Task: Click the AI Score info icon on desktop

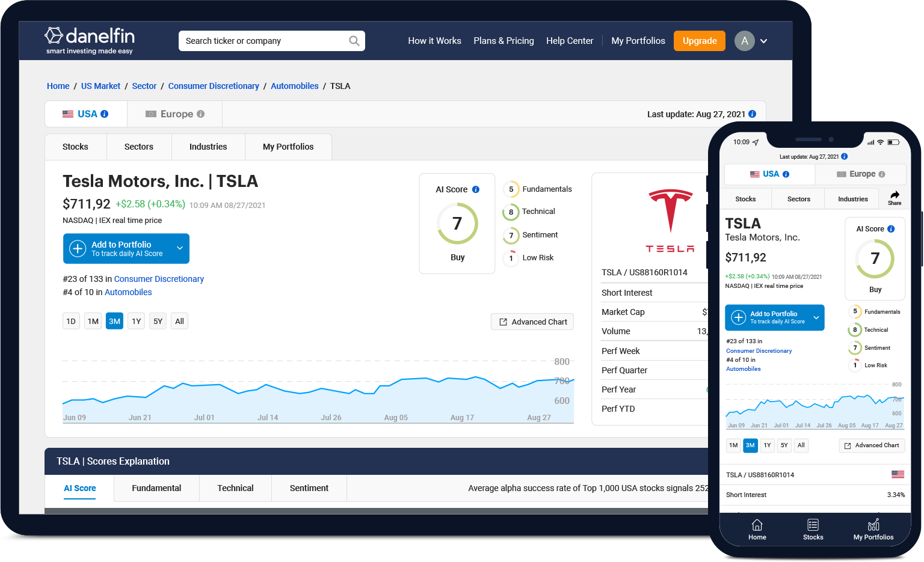Action: (476, 189)
